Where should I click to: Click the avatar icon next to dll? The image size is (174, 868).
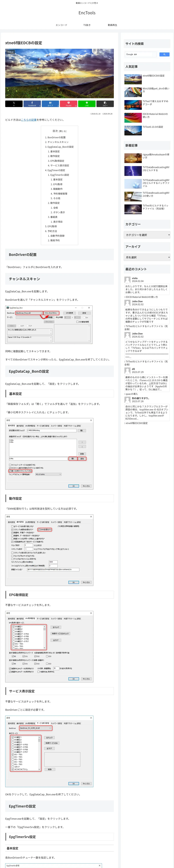click(127, 370)
